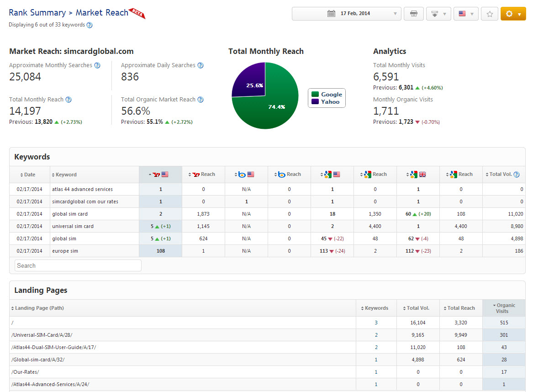Click the Universal-SIM-Card landing page path

point(42,335)
